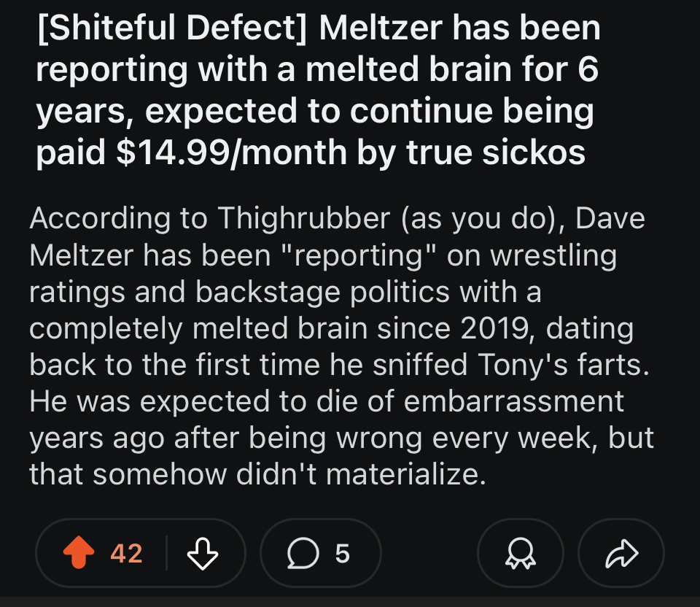Screen dimensions: 700x607
Task: Click the word 'Thighrubber' in the post body
Action: (x=304, y=218)
